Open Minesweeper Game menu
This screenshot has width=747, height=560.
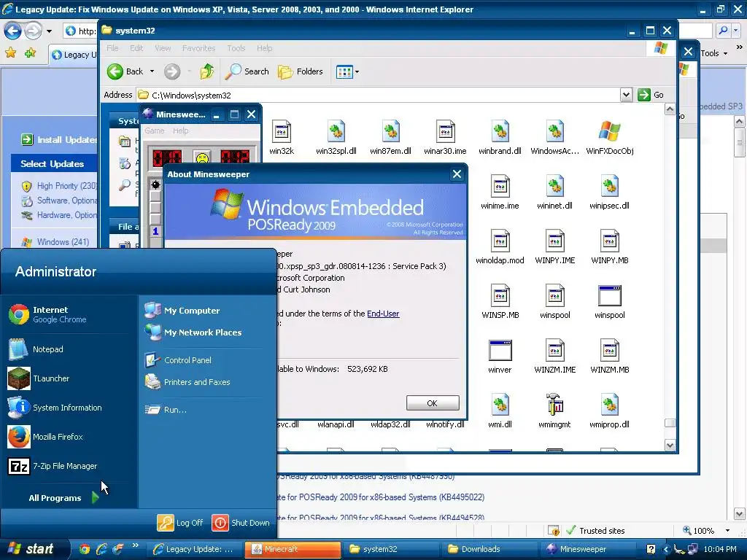coord(155,131)
